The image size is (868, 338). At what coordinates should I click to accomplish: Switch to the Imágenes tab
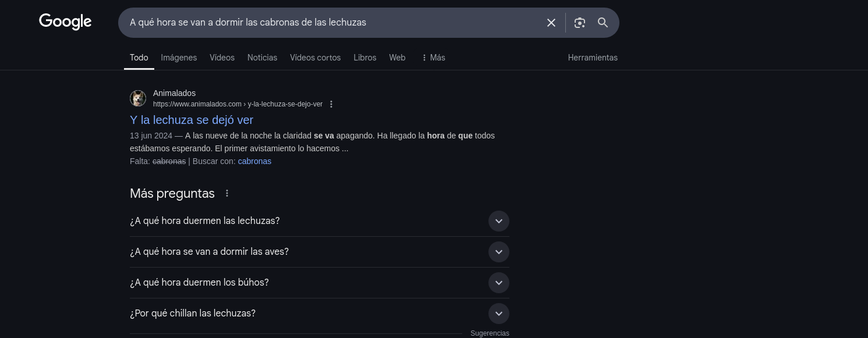point(179,58)
